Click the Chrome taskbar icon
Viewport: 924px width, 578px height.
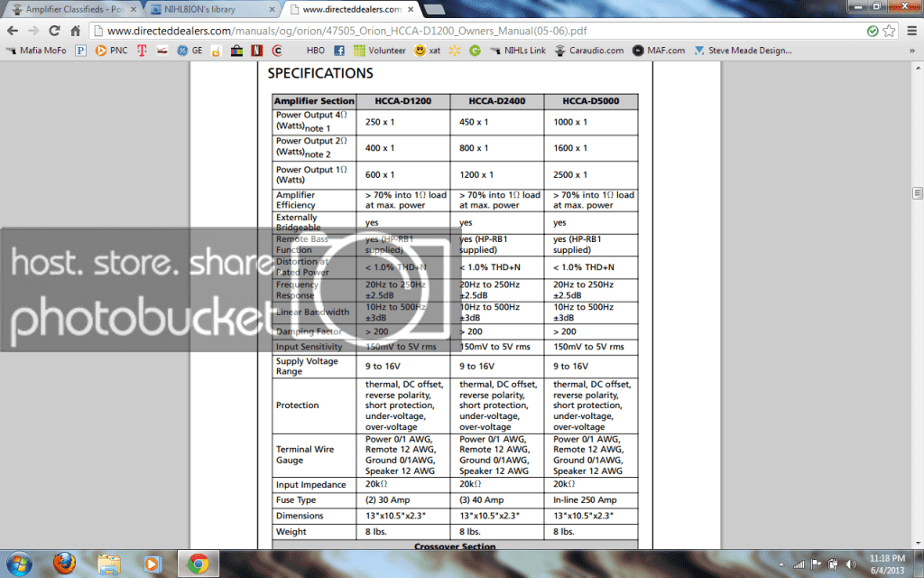198,564
